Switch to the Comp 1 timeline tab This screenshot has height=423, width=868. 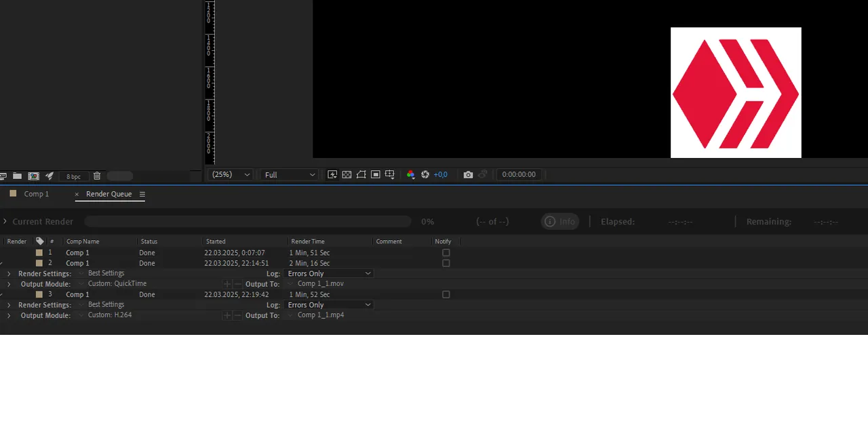[37, 194]
